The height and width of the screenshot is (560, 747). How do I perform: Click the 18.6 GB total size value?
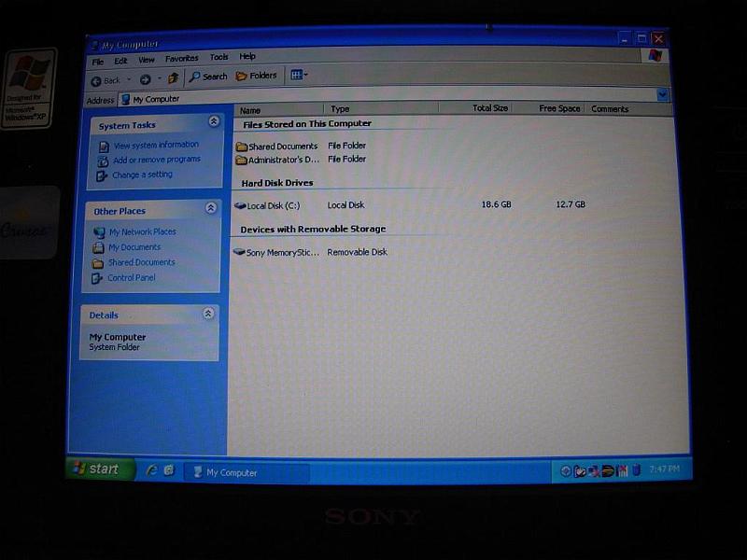496,204
